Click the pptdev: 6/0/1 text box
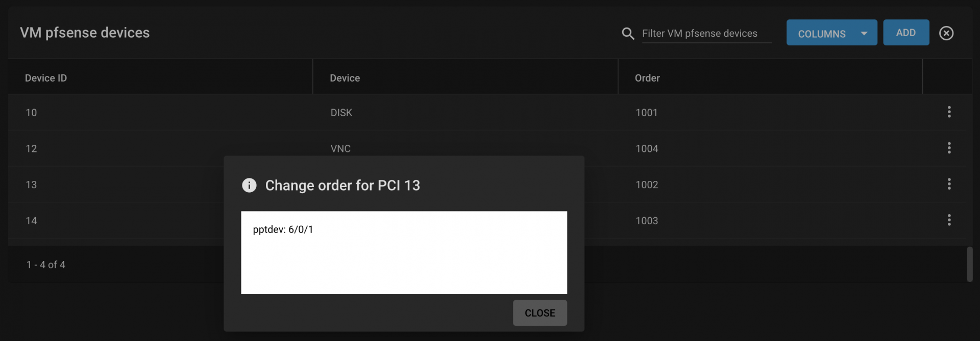Viewport: 980px width, 341px height. (x=404, y=253)
